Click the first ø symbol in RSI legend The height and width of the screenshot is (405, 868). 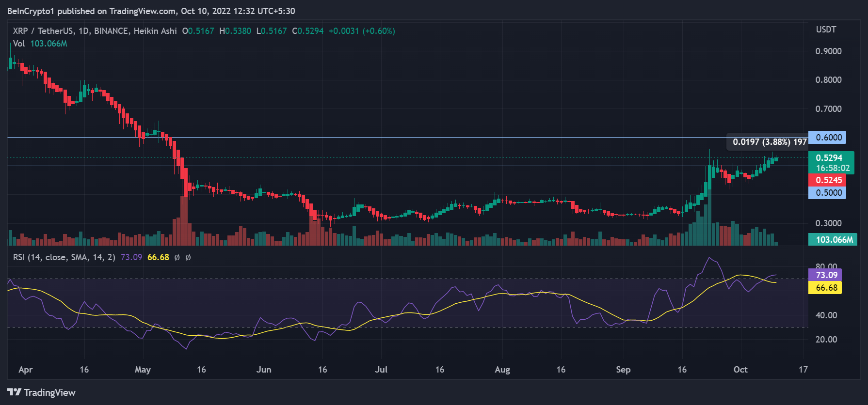pyautogui.click(x=177, y=258)
